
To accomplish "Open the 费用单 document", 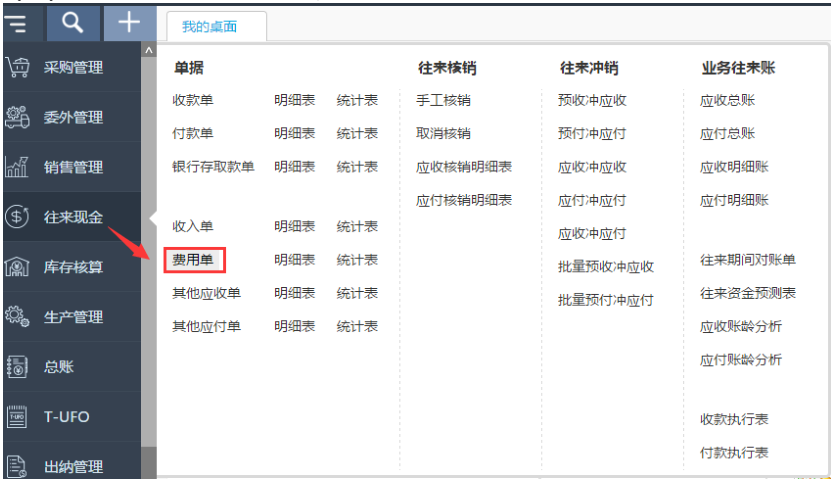I will (x=193, y=260).
